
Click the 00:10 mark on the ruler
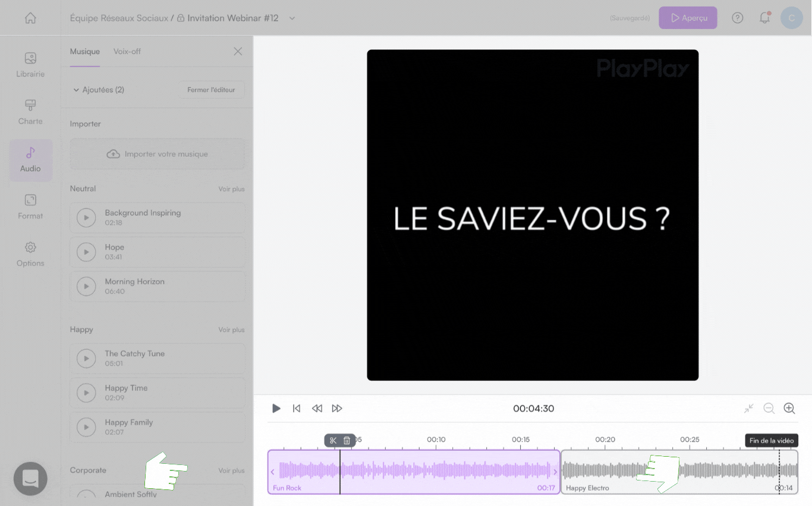point(436,440)
